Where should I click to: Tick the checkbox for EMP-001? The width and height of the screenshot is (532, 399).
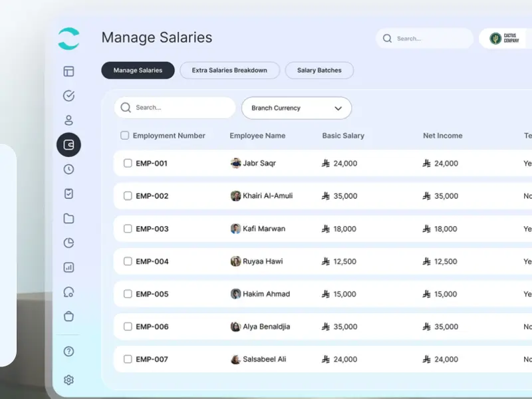(x=128, y=163)
